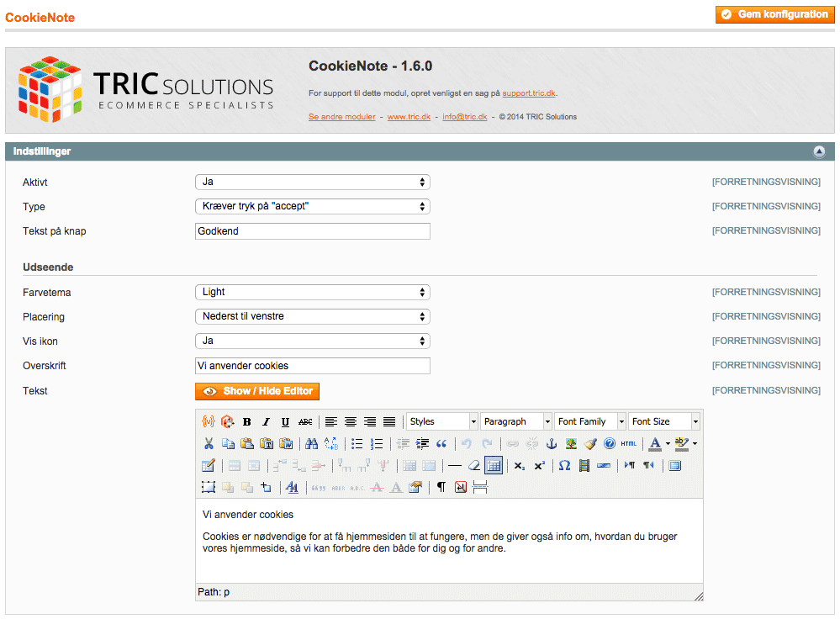Image resolution: width=840 pixels, height=619 pixels.
Task: Insert special character with Omega icon
Action: pyautogui.click(x=564, y=465)
